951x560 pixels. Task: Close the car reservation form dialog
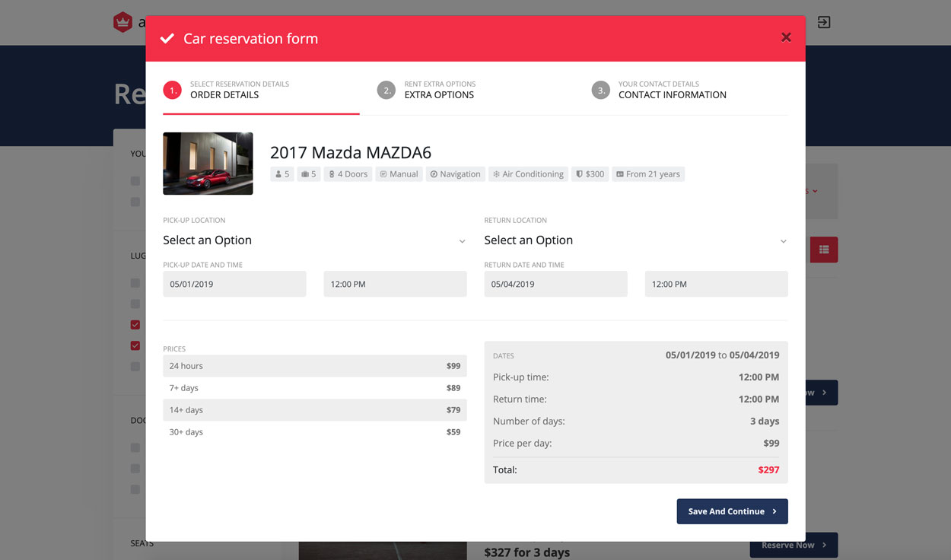tap(786, 37)
